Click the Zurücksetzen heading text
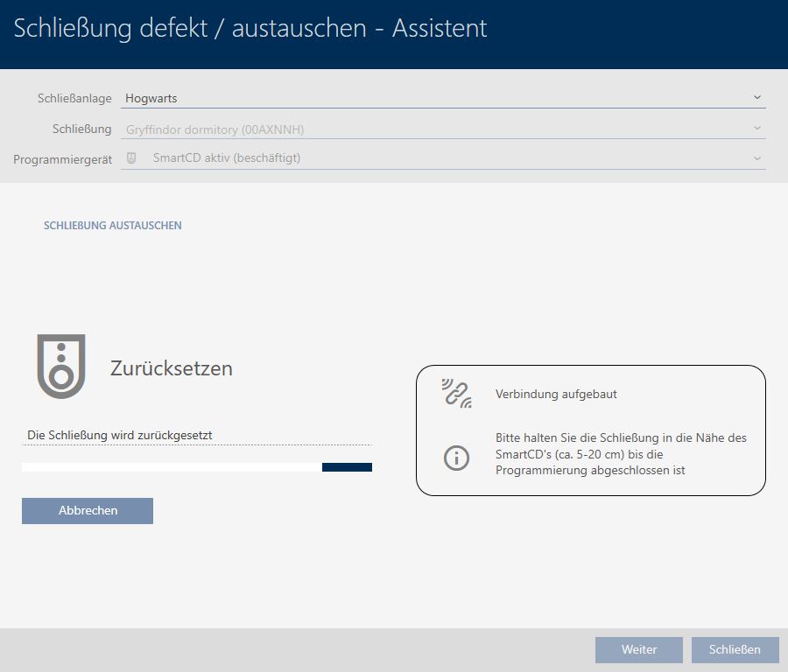This screenshot has width=788, height=672. (172, 368)
